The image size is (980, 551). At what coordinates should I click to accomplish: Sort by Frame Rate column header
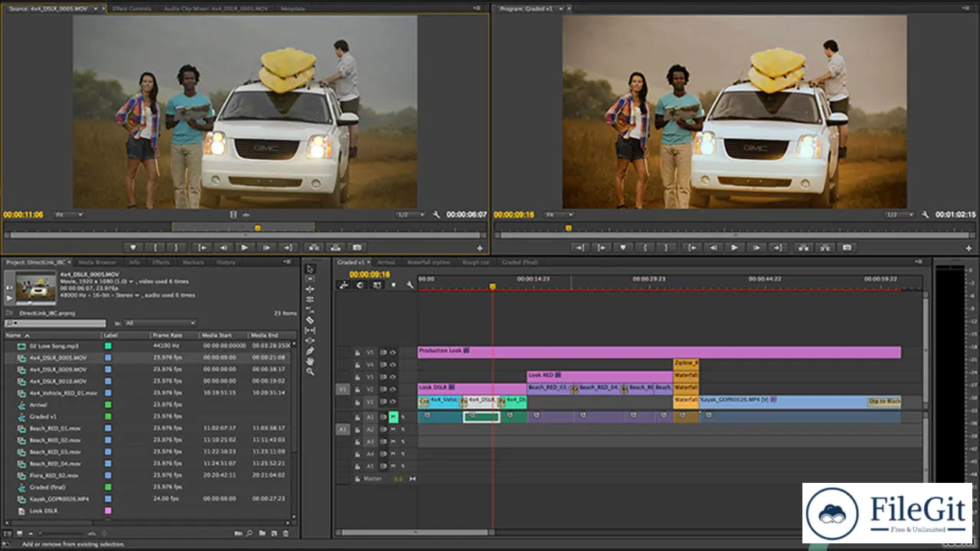click(x=166, y=335)
